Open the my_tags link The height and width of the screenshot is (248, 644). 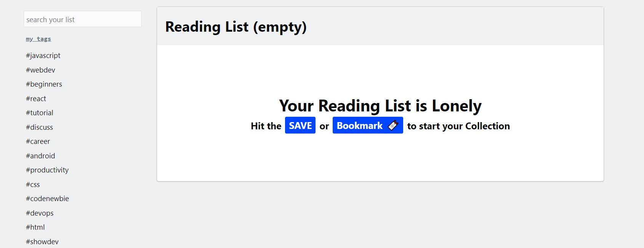(38, 39)
